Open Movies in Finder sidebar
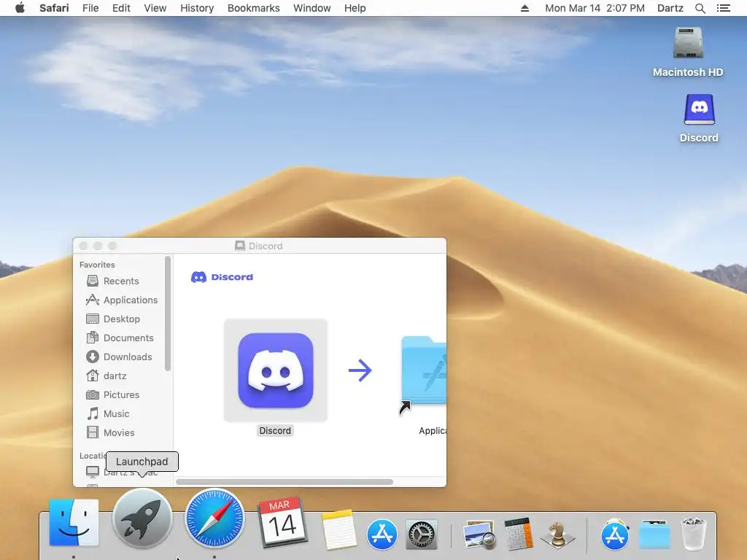Screen dimensions: 747x560 [111, 433]
